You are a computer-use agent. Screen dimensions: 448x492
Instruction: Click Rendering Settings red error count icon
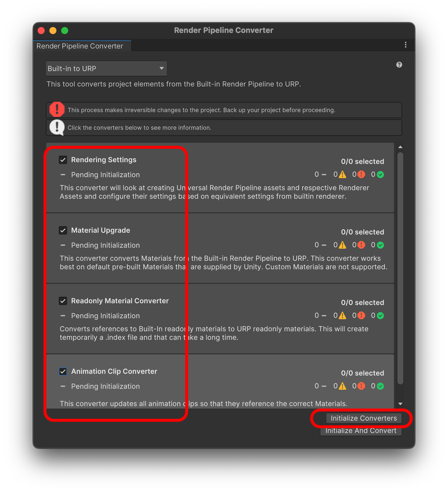361,175
